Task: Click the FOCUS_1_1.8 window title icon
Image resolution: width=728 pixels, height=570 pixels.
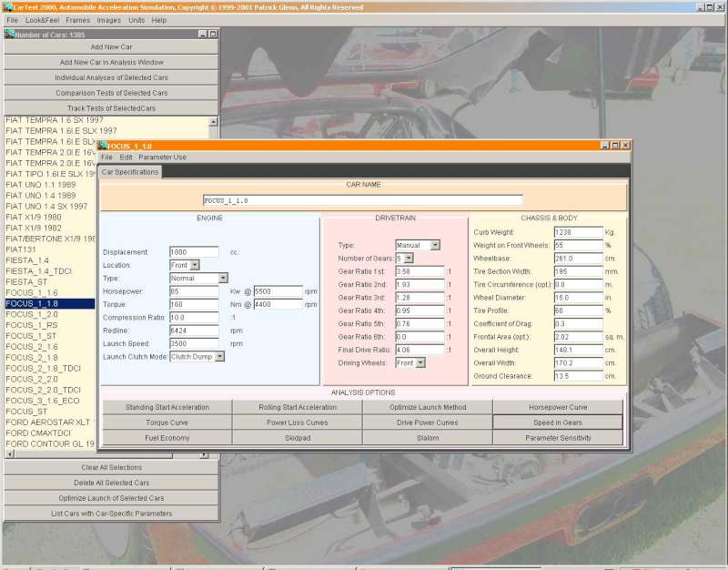Action: (x=103, y=145)
